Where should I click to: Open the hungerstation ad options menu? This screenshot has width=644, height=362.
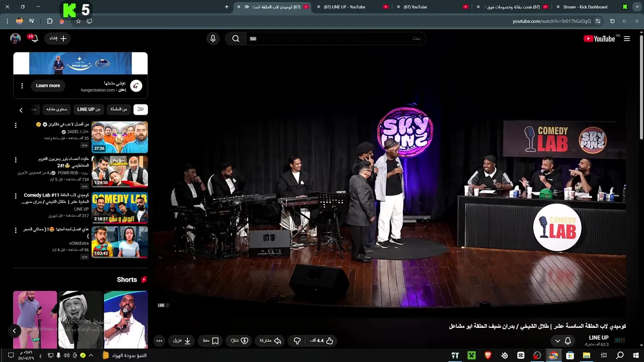tap(22, 85)
